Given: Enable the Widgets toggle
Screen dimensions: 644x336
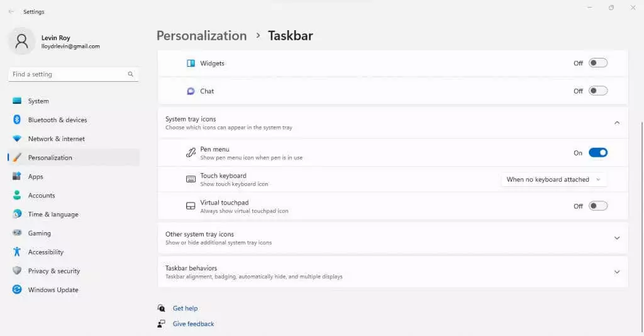Looking at the screenshot, I should 597,63.
